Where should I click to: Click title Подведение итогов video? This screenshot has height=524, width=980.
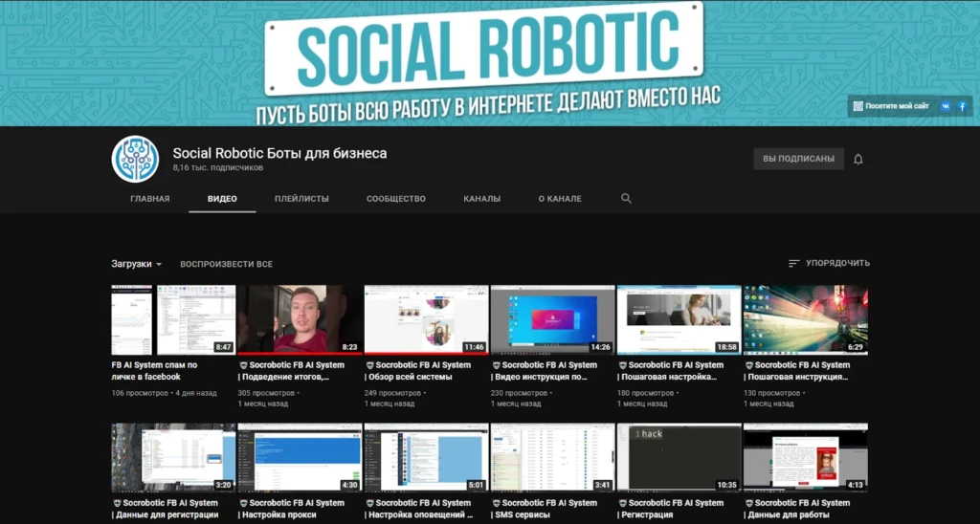tap(291, 371)
